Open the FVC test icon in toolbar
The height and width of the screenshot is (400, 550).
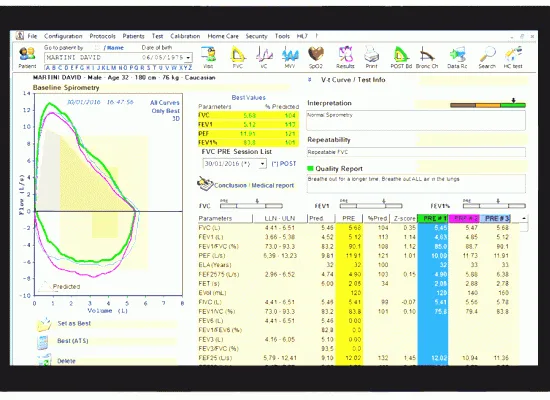click(x=238, y=57)
